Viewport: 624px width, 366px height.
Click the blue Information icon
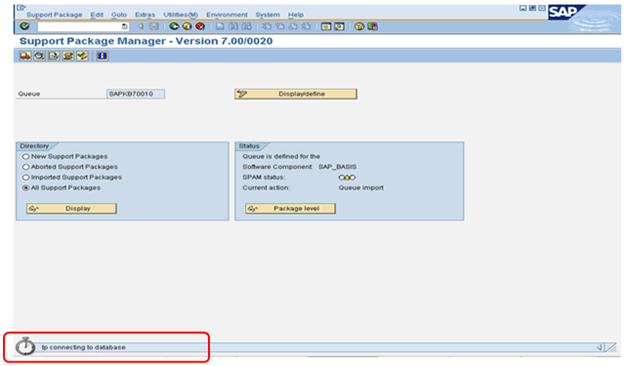[102, 56]
